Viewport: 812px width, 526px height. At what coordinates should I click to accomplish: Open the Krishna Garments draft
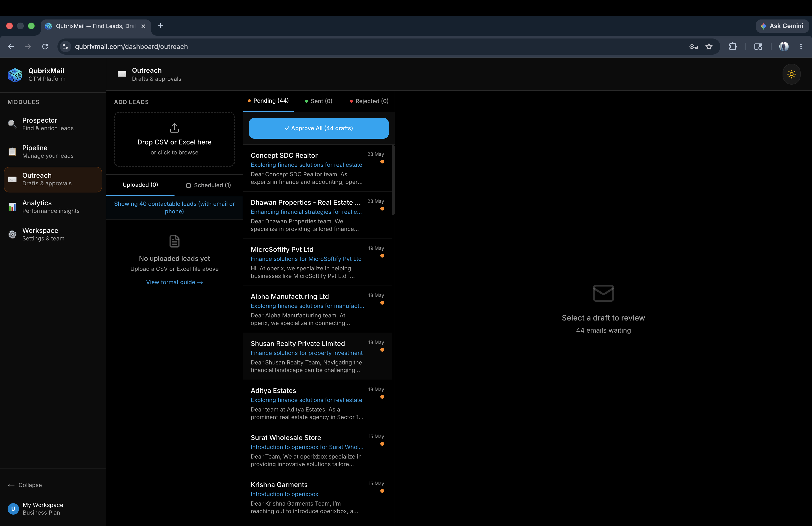click(x=317, y=498)
